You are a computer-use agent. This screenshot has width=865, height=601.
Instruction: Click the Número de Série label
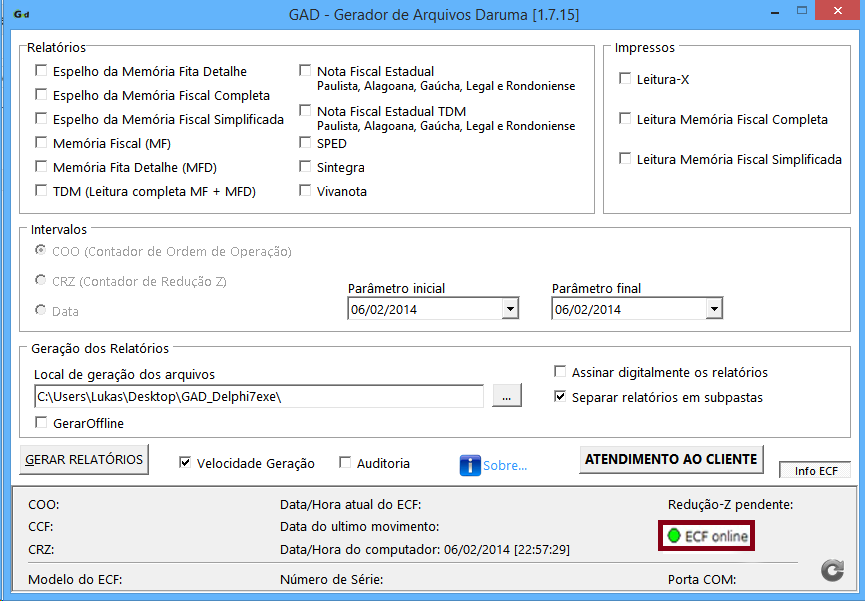332,579
